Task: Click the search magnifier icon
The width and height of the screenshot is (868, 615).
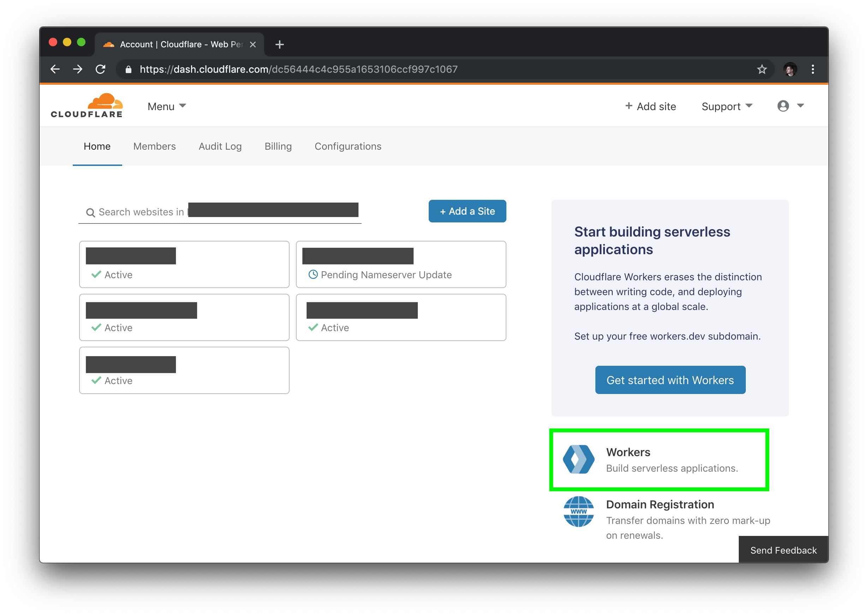Action: [90, 213]
